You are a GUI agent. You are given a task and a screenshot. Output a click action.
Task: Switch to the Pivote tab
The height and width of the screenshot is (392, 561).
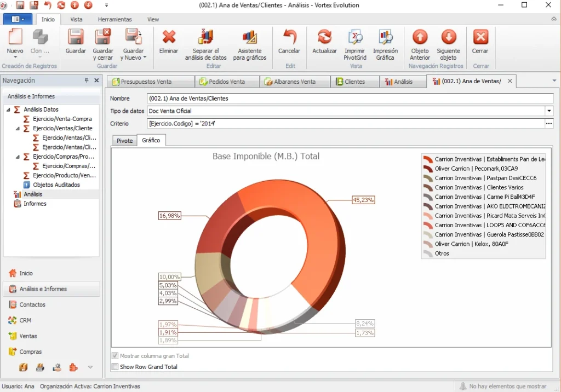pos(124,141)
